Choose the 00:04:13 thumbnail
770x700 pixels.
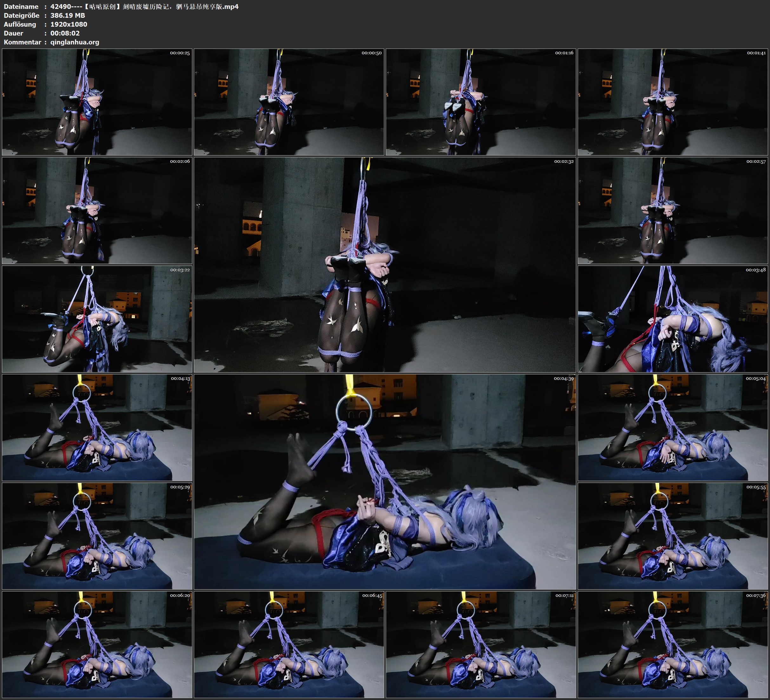(97, 427)
